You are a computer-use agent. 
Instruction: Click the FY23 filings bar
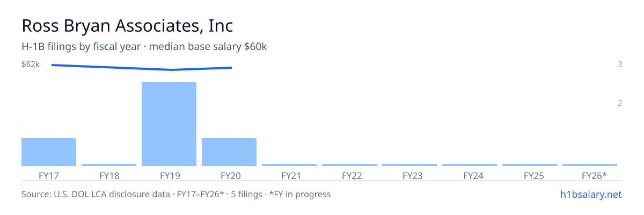click(x=409, y=165)
